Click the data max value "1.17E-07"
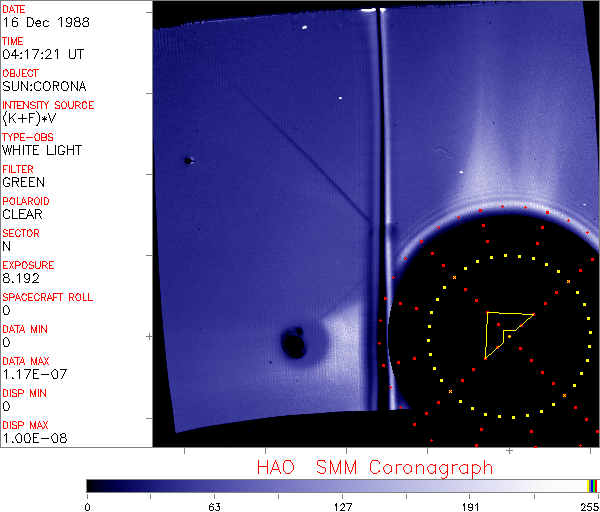The width and height of the screenshot is (600, 512). coord(31,374)
